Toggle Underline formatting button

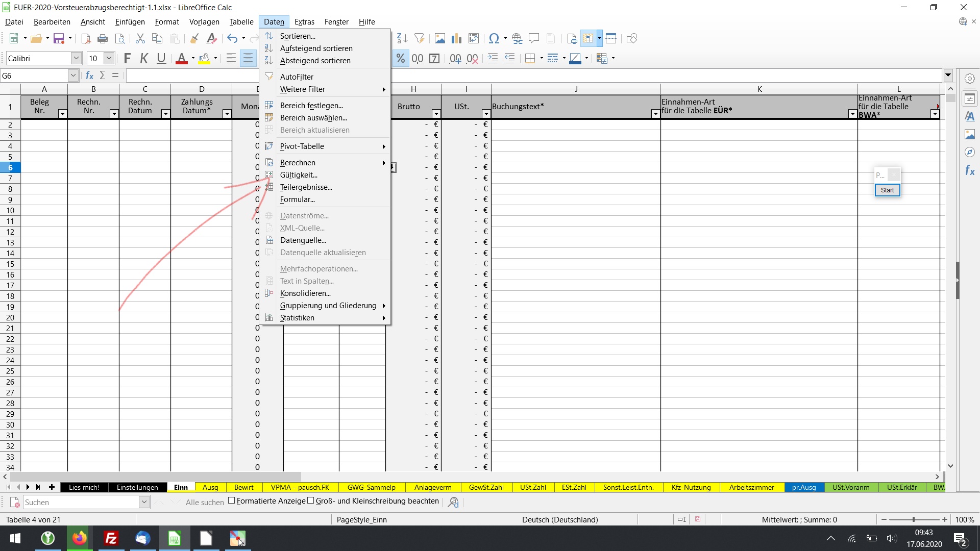161,59
